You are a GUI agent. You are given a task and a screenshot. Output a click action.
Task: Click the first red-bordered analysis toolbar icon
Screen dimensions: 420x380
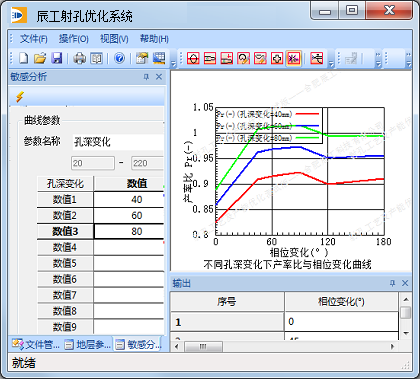click(193, 59)
